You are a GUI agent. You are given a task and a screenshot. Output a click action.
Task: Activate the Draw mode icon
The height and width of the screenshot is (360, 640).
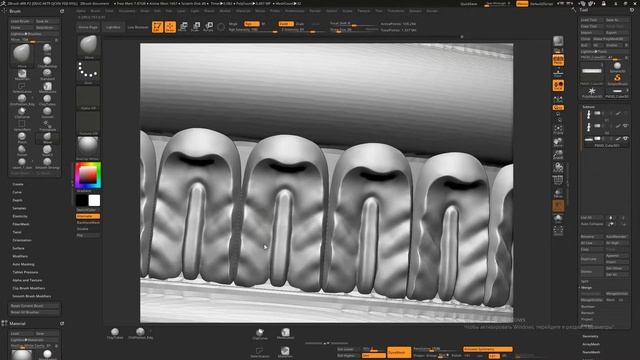pos(170,27)
